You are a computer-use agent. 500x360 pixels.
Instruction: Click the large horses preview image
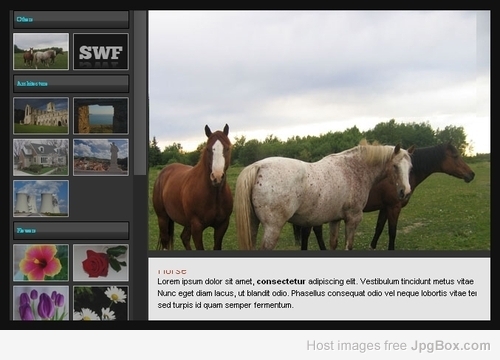(x=319, y=130)
